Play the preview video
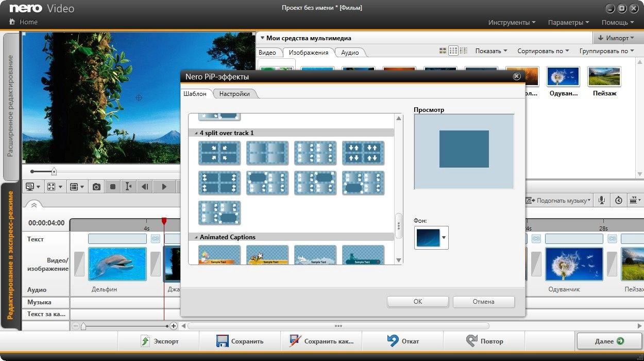The height and width of the screenshot is (361, 644). tap(164, 187)
